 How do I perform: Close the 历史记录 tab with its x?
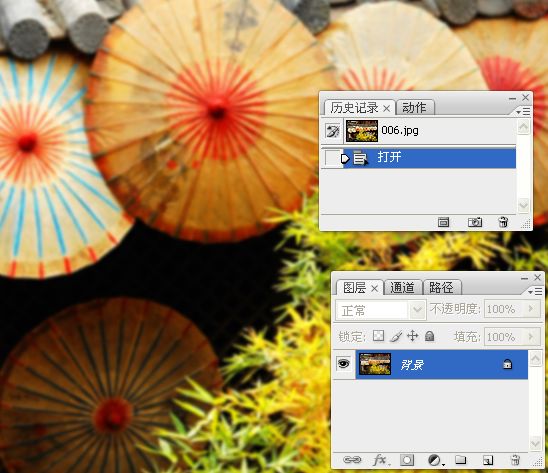tap(387, 109)
